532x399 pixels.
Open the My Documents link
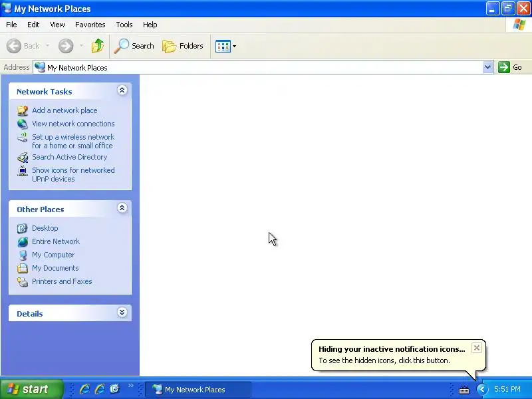coord(55,268)
